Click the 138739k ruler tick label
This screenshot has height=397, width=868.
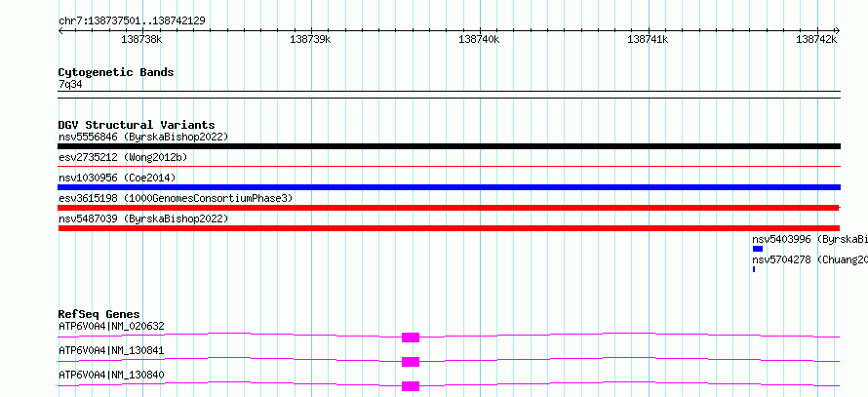310,39
